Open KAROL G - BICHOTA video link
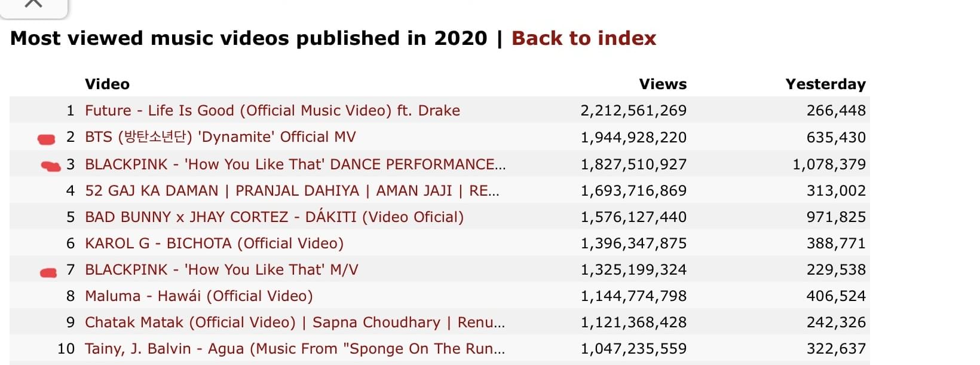The height and width of the screenshot is (365, 980). click(215, 244)
